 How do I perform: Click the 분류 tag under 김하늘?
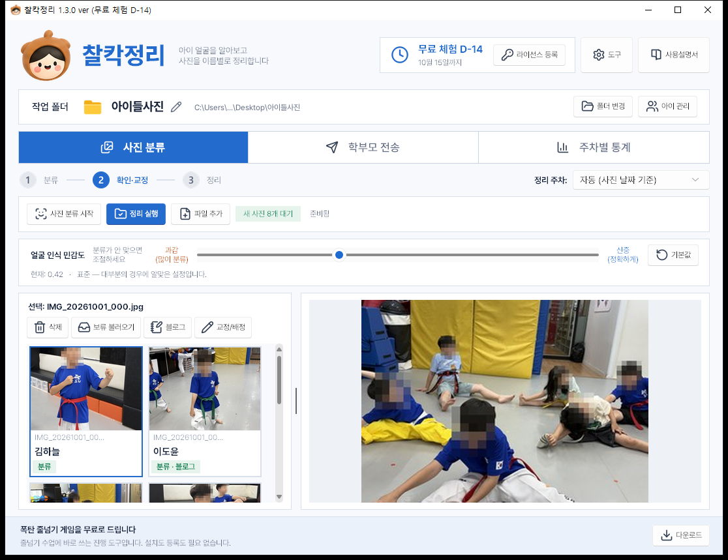click(44, 467)
